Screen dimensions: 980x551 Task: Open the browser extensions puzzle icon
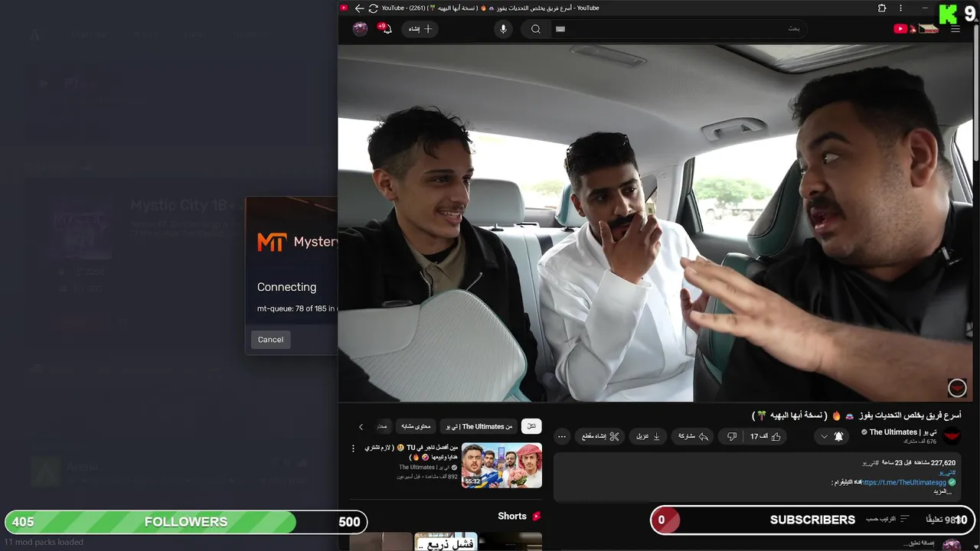882,8
